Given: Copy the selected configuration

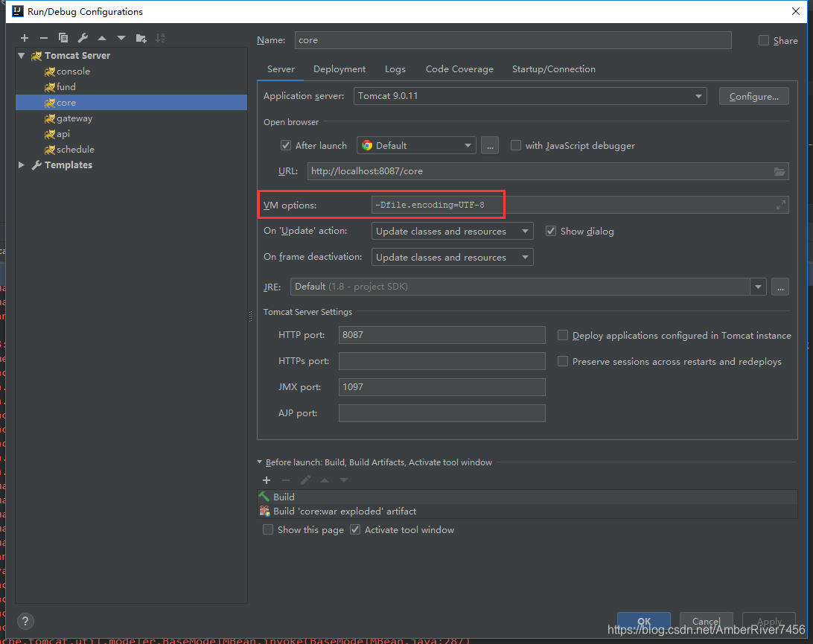Looking at the screenshot, I should (63, 38).
